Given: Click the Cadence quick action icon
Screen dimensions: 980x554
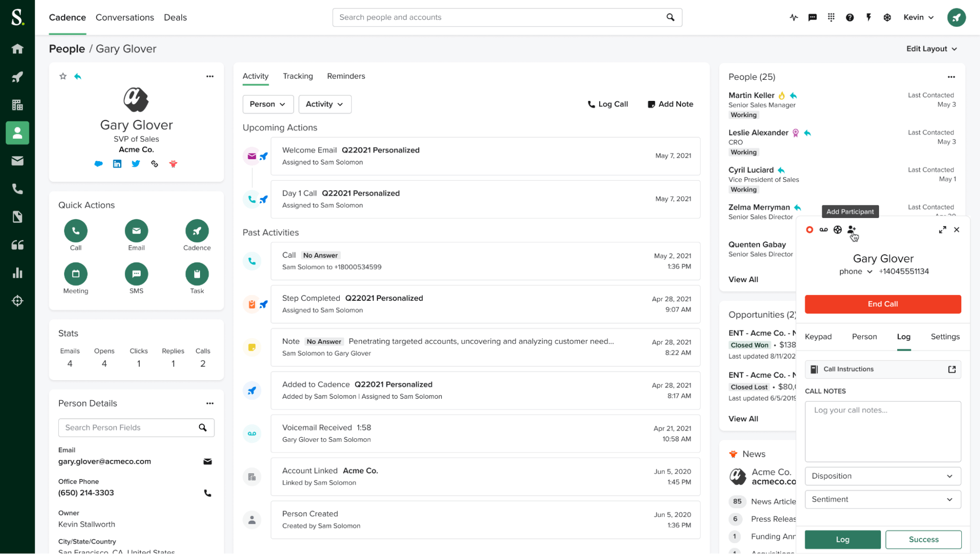Looking at the screenshot, I should [197, 231].
